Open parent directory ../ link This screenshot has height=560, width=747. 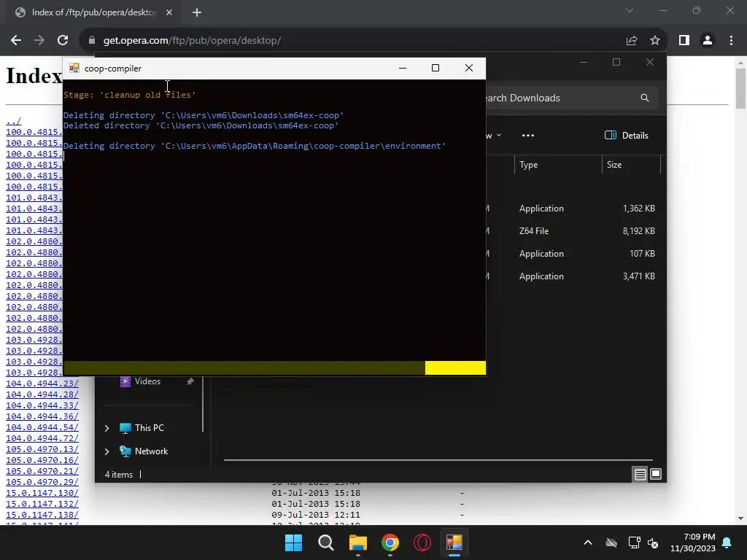coord(13,121)
